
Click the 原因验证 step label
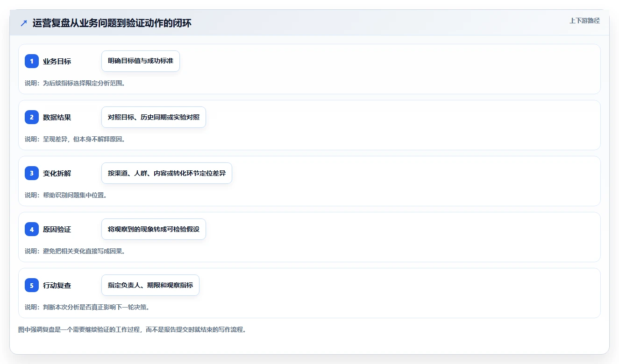click(57, 229)
